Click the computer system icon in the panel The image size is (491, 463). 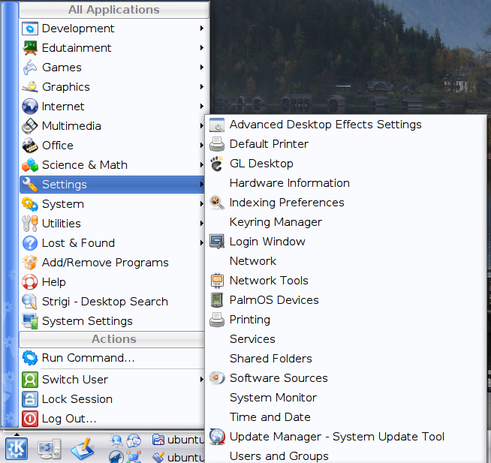pos(49,449)
